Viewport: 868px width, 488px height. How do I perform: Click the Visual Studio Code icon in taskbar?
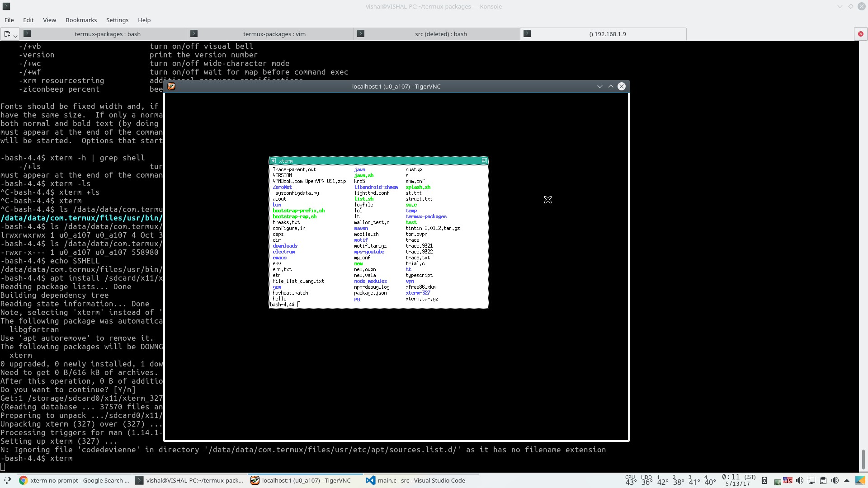click(370, 480)
